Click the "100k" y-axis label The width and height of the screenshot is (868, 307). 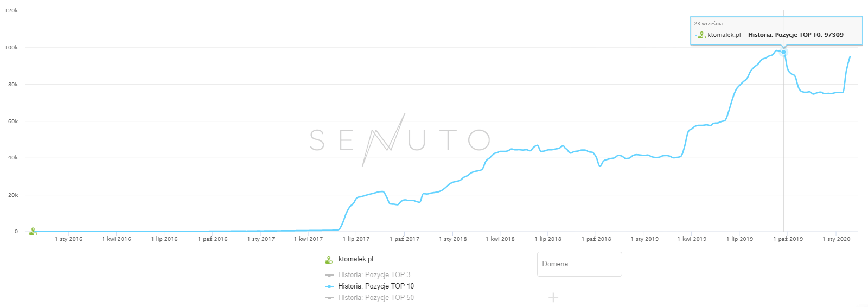11,48
